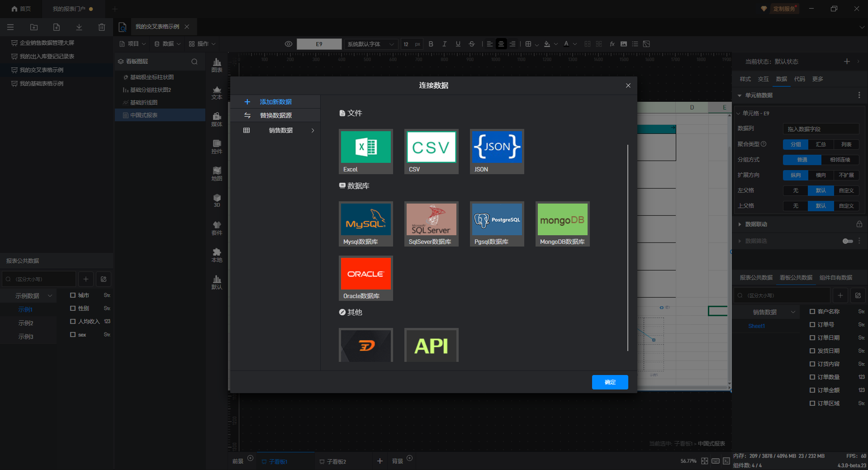Check the 人均收入 field checkbox
This screenshot has height=470, width=868.
72,321
